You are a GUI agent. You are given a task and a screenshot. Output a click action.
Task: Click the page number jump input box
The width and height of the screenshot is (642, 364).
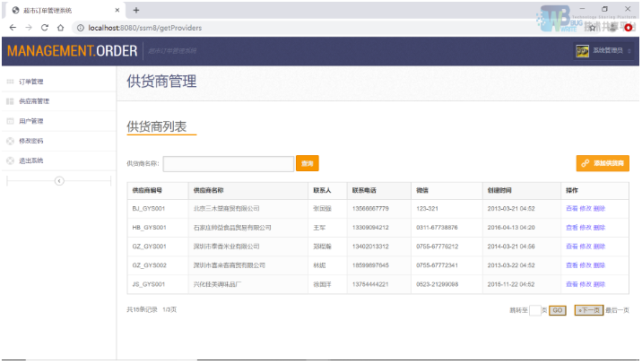click(x=534, y=310)
